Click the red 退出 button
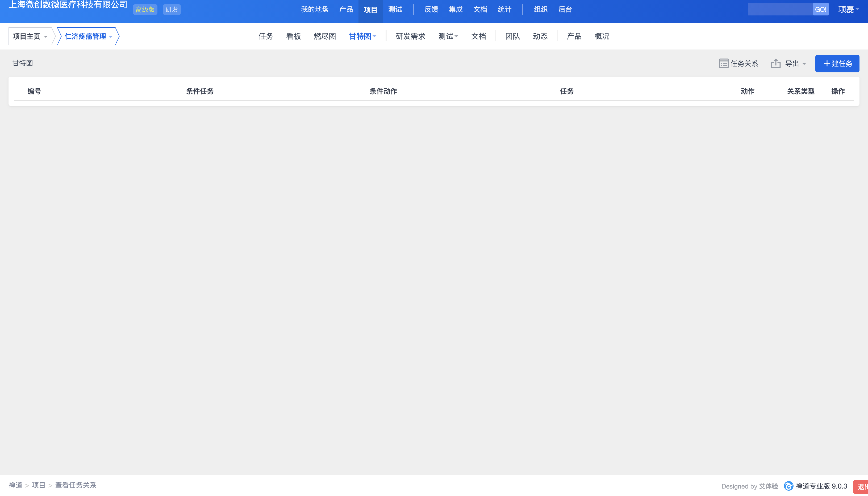Viewport: 868px width, 496px height. tap(861, 487)
